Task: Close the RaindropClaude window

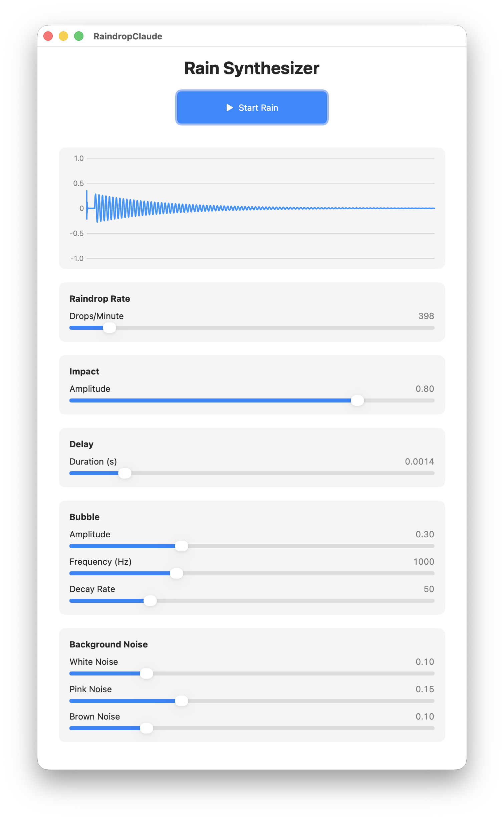Action: point(48,36)
